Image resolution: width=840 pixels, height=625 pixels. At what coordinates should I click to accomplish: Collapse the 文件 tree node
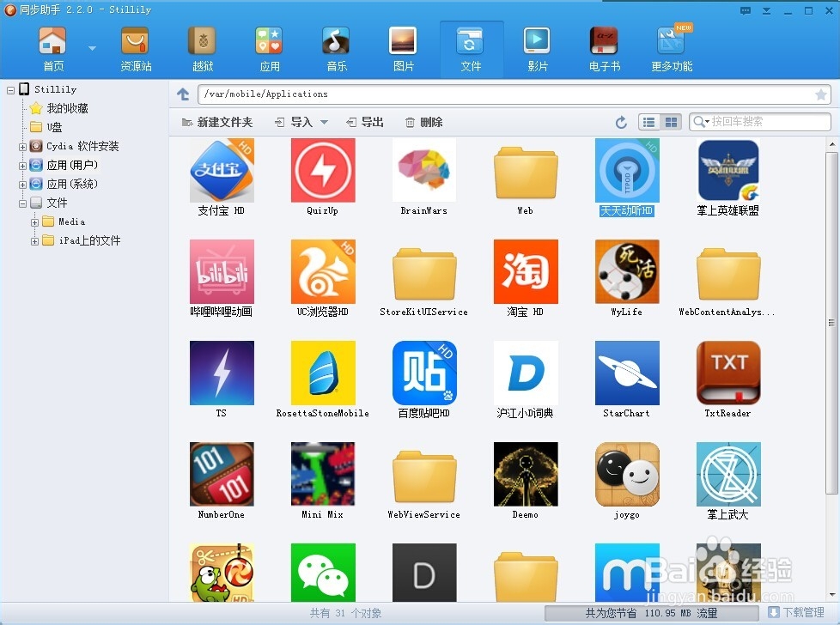22,203
